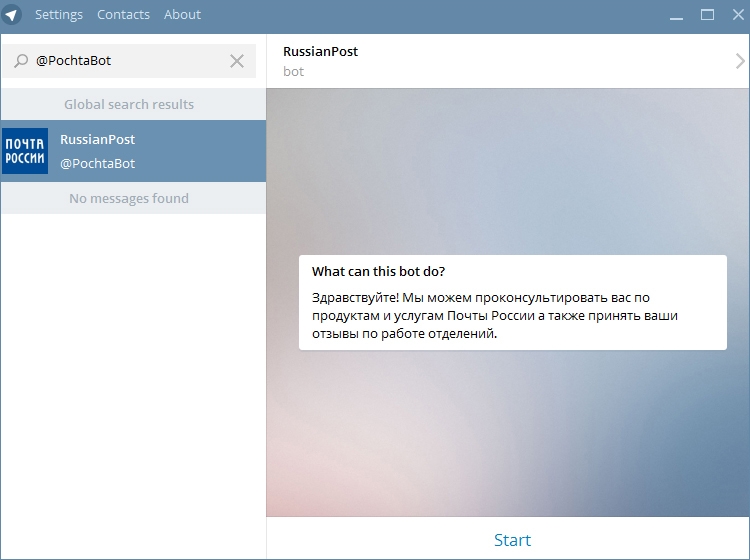Click the 'Global search results' label

(x=129, y=104)
